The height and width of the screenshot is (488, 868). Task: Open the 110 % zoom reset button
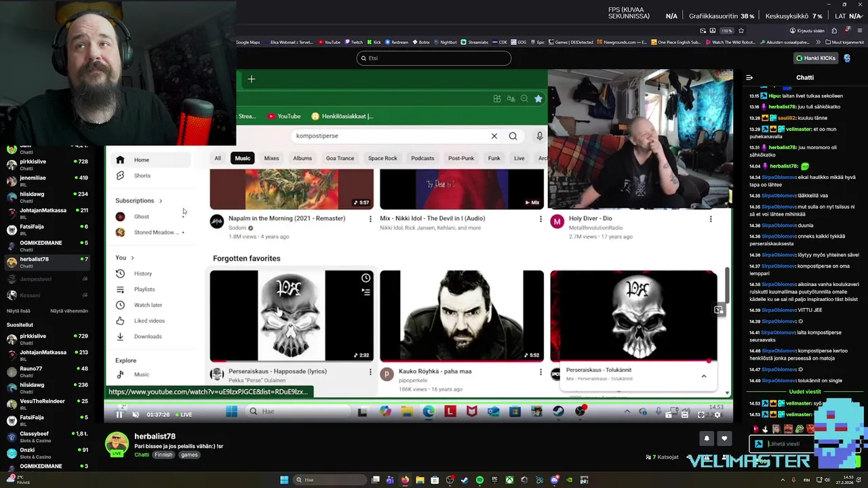(727, 30)
